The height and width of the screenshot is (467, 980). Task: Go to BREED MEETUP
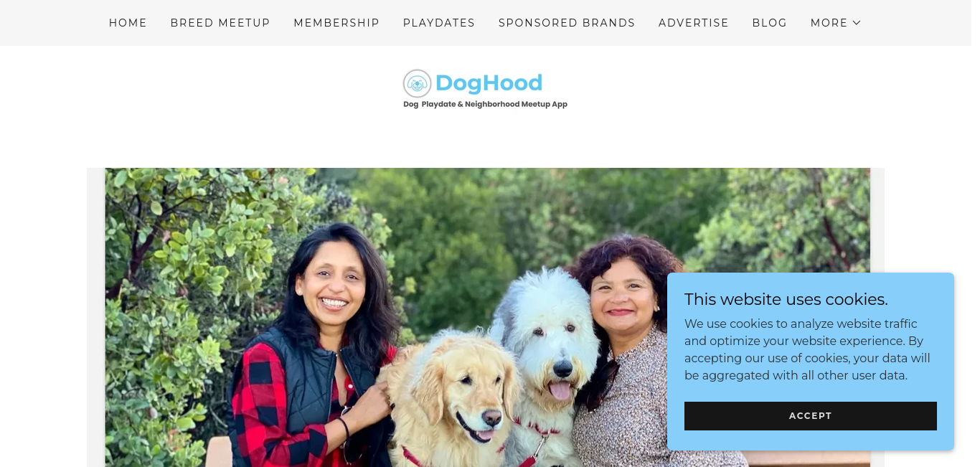[220, 23]
